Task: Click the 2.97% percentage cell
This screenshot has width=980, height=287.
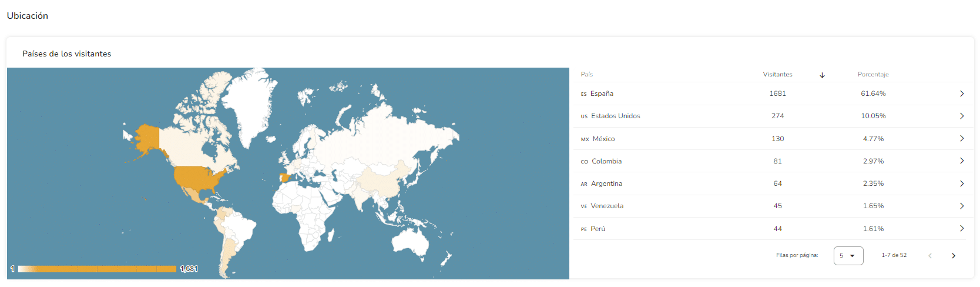Action: click(x=873, y=161)
